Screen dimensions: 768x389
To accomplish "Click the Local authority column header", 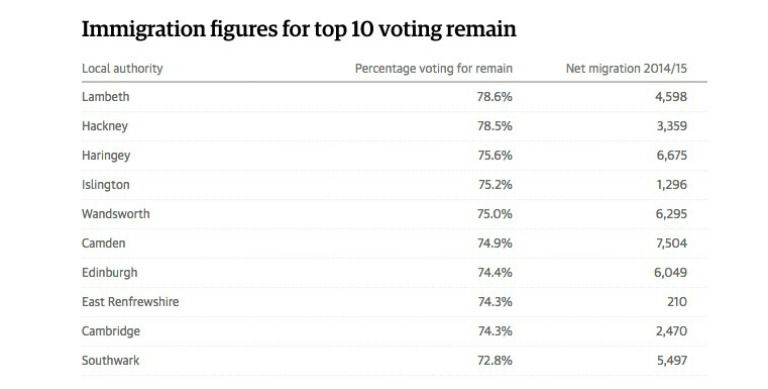I will click(x=122, y=69).
